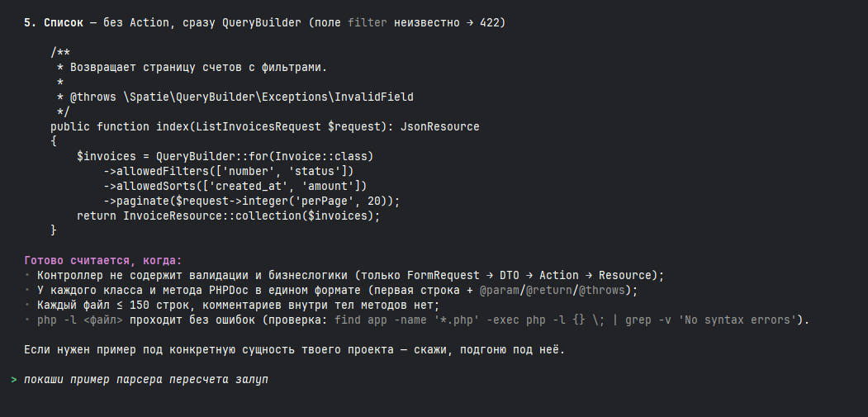This screenshot has height=417, width=868.
Task: Click the '->allowedFilters' code line
Action: 228,171
